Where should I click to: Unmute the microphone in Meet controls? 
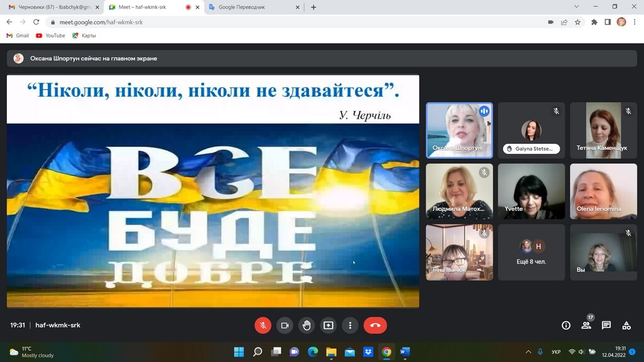point(263,326)
